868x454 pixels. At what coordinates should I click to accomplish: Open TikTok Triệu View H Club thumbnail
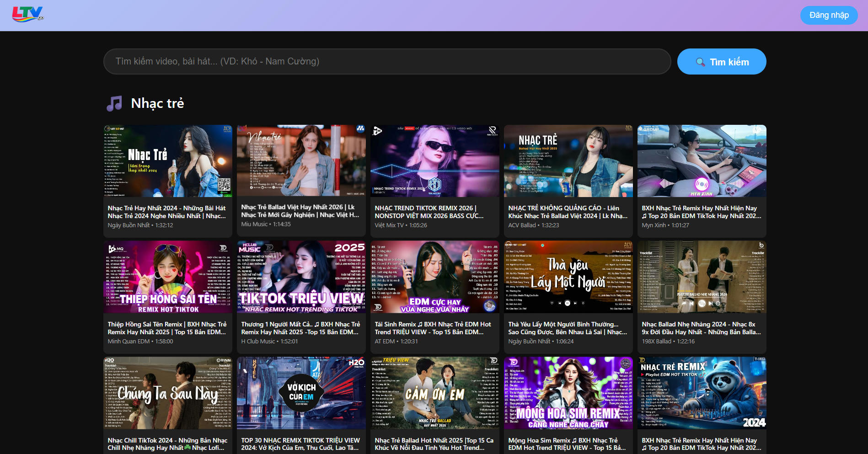click(x=301, y=277)
